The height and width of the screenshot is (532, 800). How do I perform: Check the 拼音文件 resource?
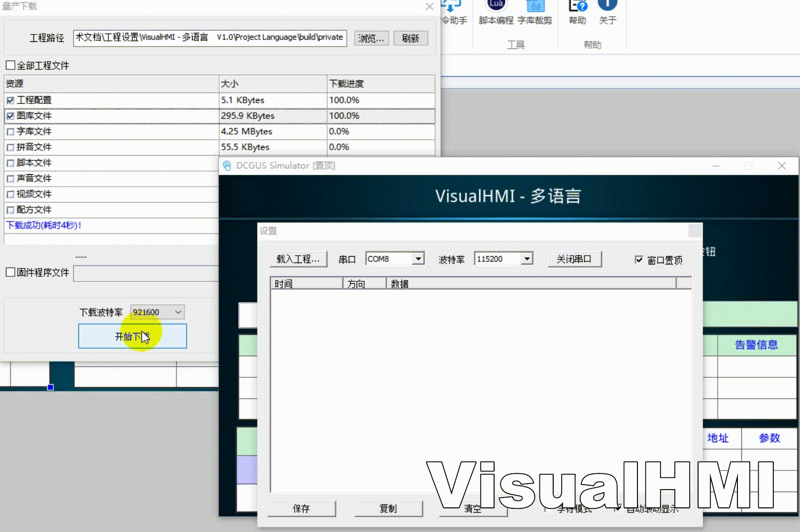pyautogui.click(x=10, y=147)
